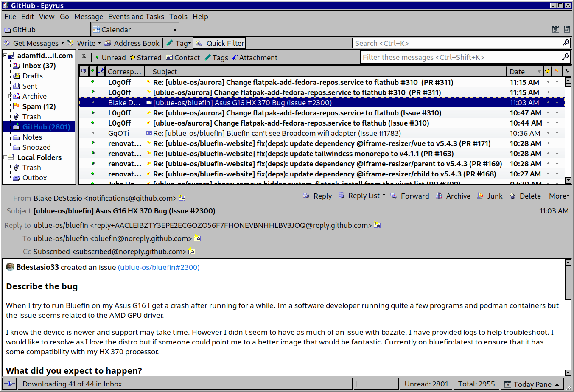Screen dimensions: 574x392
Task: Open the File menu
Action: 10,17
